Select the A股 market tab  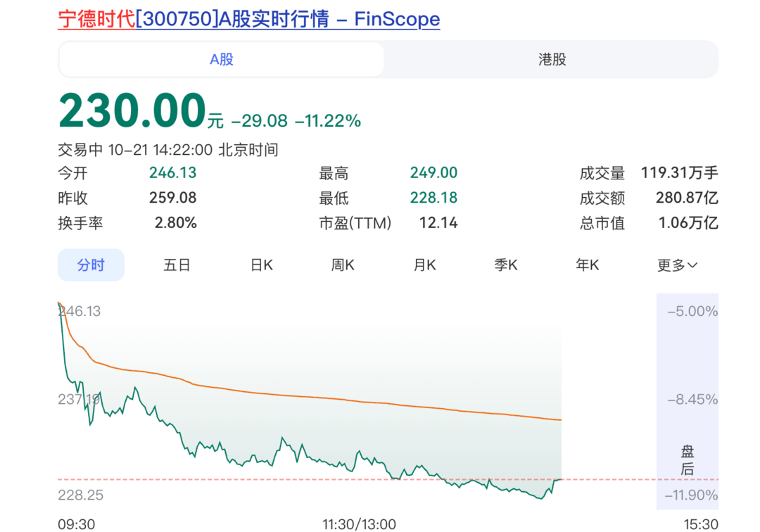[x=222, y=59]
